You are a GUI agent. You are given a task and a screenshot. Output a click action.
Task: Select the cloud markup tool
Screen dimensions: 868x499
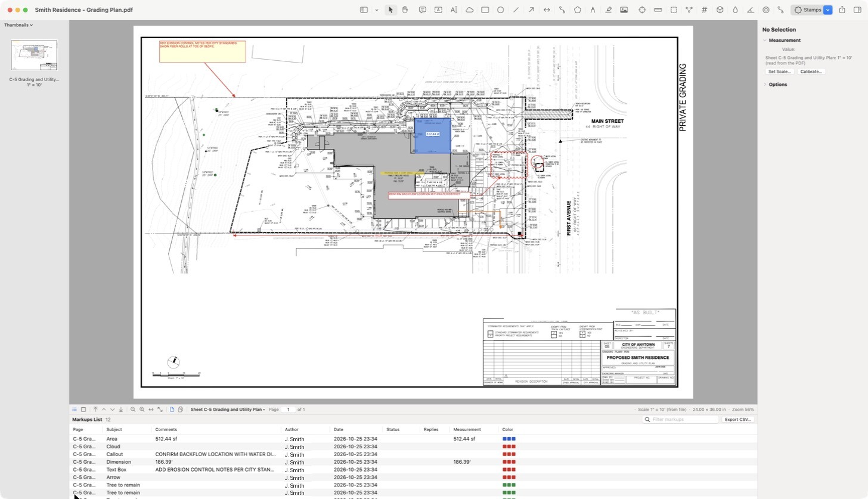[470, 10]
